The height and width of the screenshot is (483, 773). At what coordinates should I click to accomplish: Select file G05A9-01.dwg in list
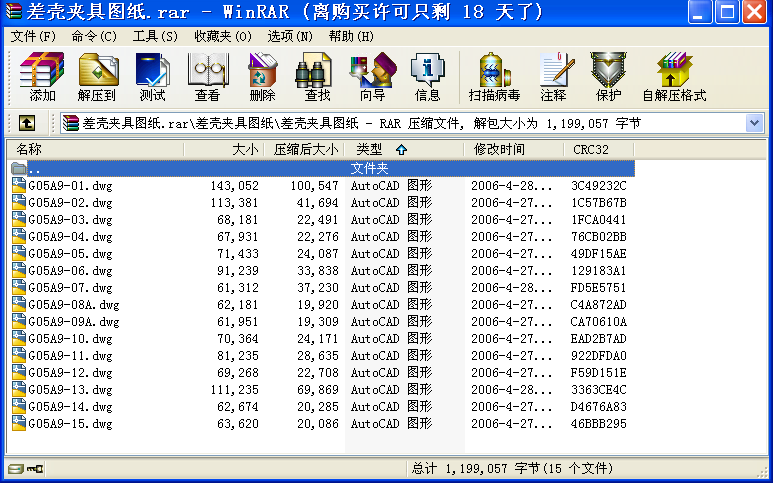[70, 186]
